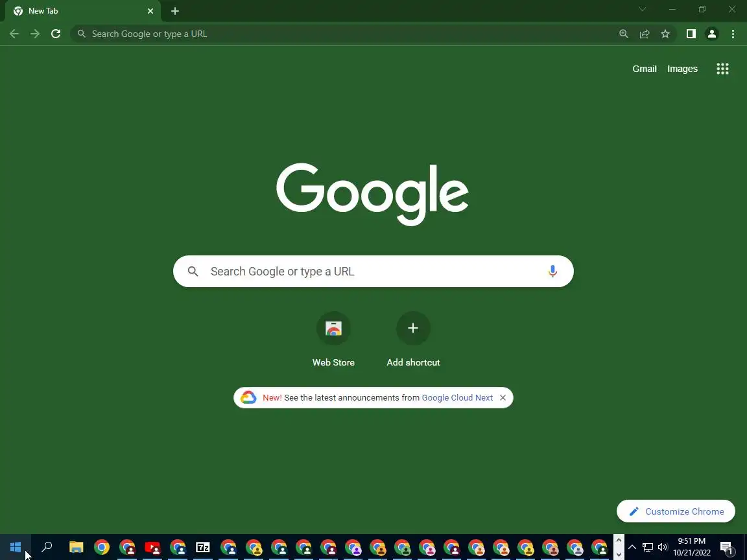Open Windows taskbar search

[x=47, y=547]
